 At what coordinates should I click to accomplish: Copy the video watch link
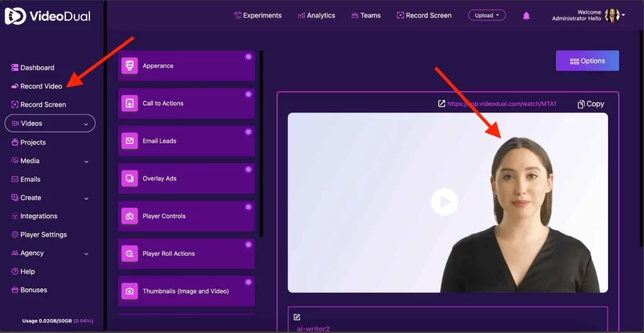591,104
